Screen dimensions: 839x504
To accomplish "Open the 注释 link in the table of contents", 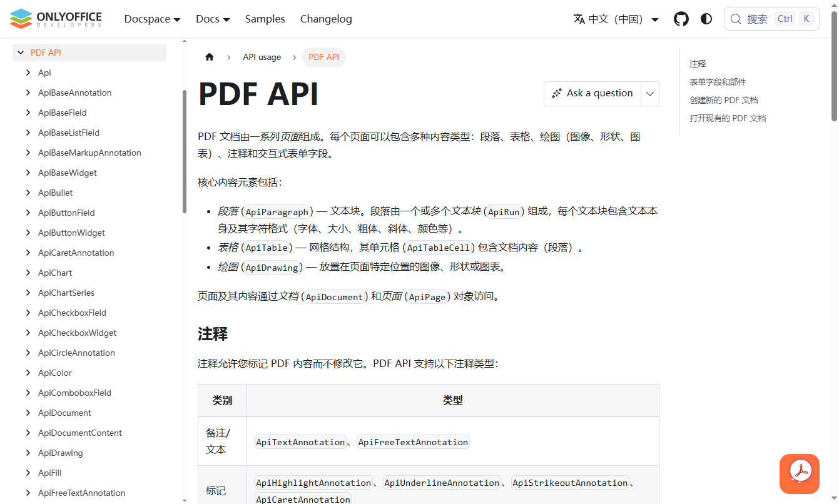I will click(697, 63).
